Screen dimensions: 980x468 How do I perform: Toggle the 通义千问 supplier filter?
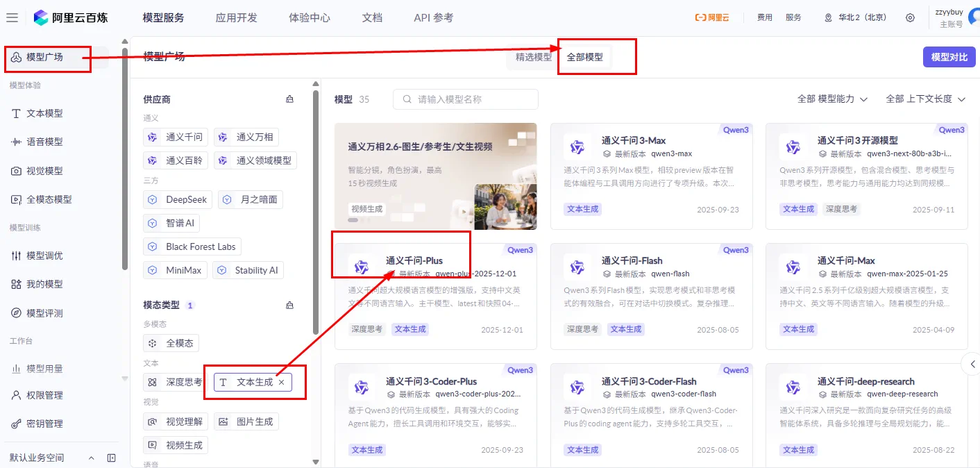(176, 137)
